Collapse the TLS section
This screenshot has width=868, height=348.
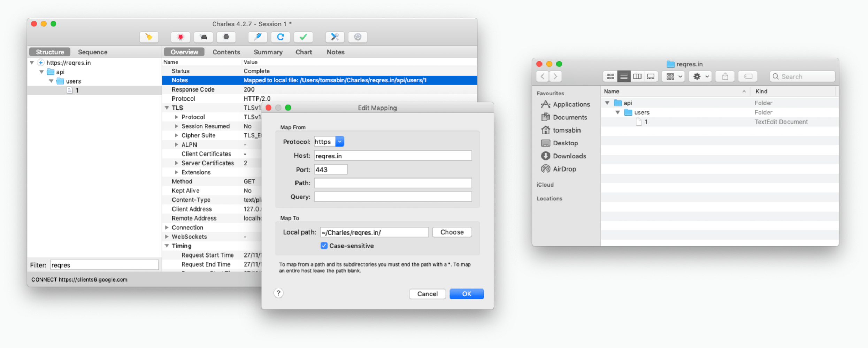coord(167,108)
